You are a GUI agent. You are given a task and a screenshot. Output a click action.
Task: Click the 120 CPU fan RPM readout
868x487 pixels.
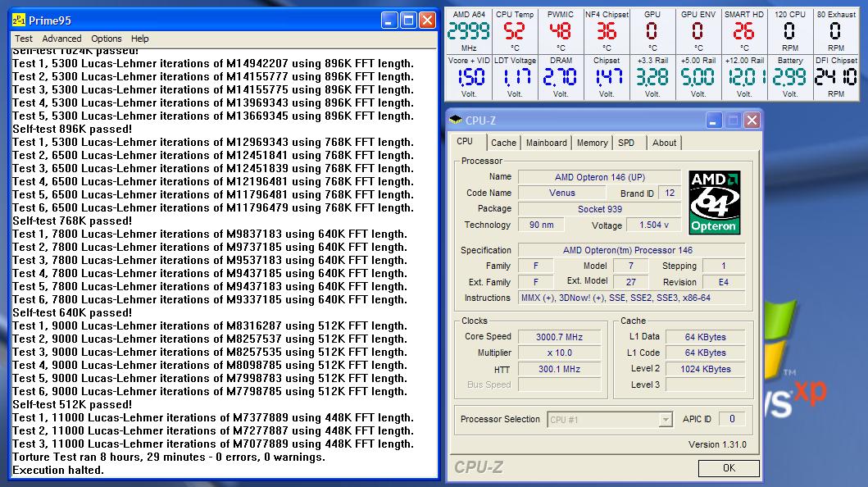(790, 31)
